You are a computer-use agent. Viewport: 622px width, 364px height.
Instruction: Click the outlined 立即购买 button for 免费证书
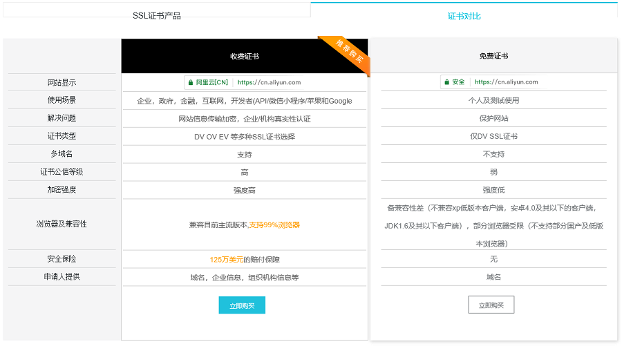pos(491,305)
